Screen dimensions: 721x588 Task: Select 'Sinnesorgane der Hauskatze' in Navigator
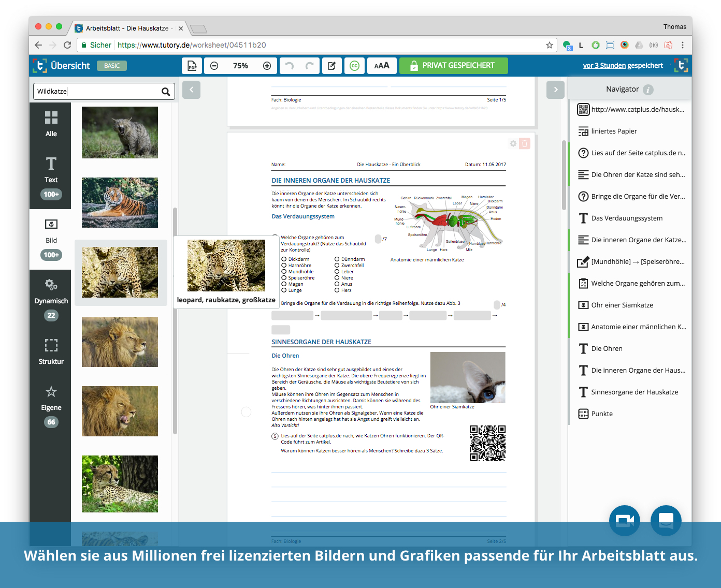click(631, 392)
